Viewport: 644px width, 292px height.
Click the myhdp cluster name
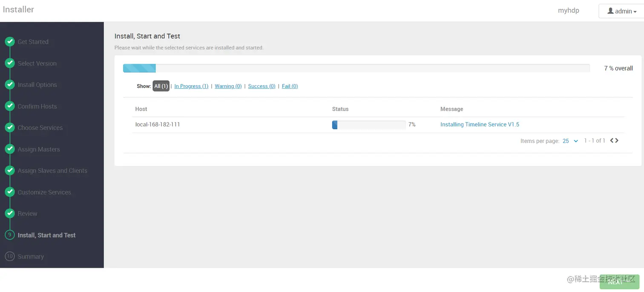(x=569, y=11)
